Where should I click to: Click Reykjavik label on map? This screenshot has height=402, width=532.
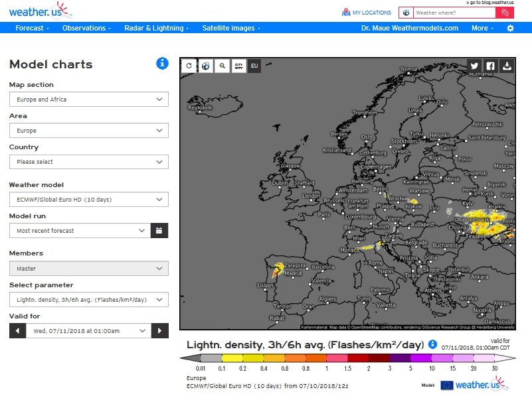[x=200, y=107]
